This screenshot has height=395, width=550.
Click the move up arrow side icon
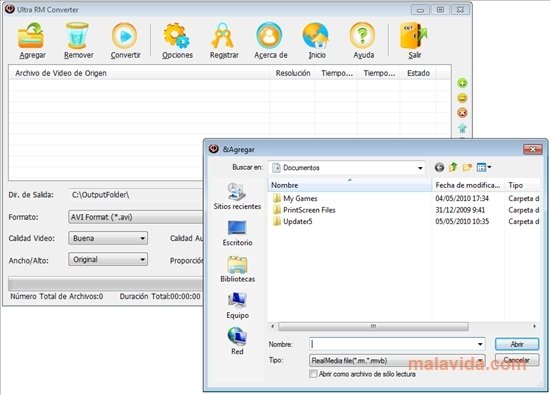[462, 128]
